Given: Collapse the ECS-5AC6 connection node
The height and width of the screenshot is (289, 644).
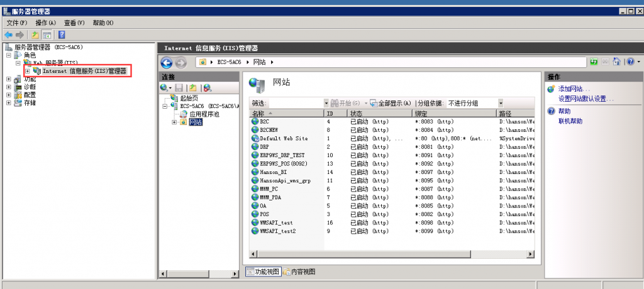Looking at the screenshot, I should click(165, 106).
